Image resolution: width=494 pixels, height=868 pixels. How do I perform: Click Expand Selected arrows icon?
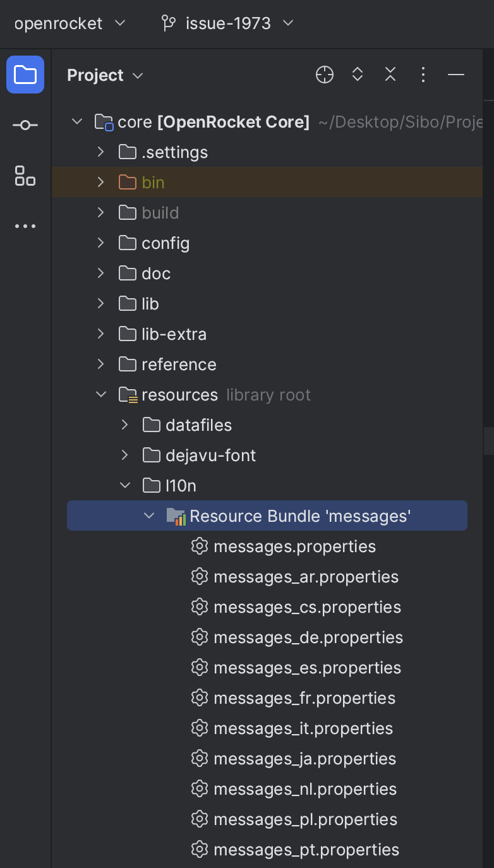click(358, 75)
